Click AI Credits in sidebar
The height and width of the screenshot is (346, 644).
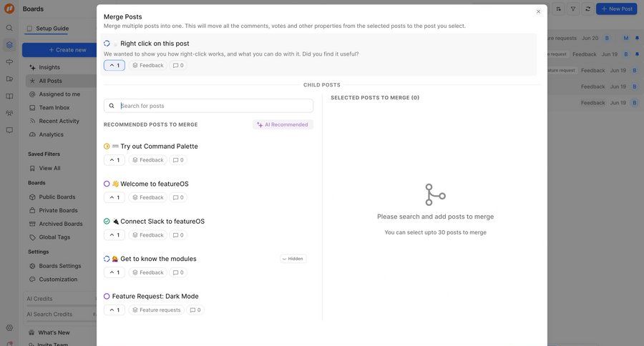tap(40, 299)
